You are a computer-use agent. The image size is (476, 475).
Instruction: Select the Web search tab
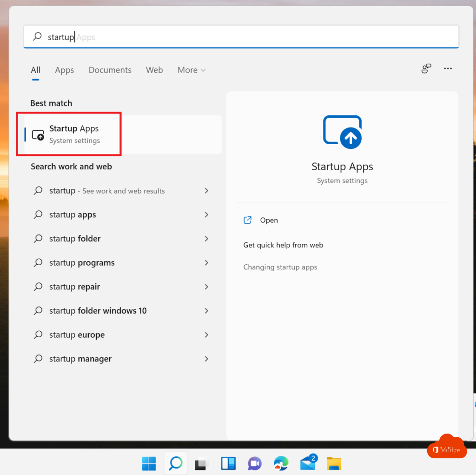tap(154, 70)
